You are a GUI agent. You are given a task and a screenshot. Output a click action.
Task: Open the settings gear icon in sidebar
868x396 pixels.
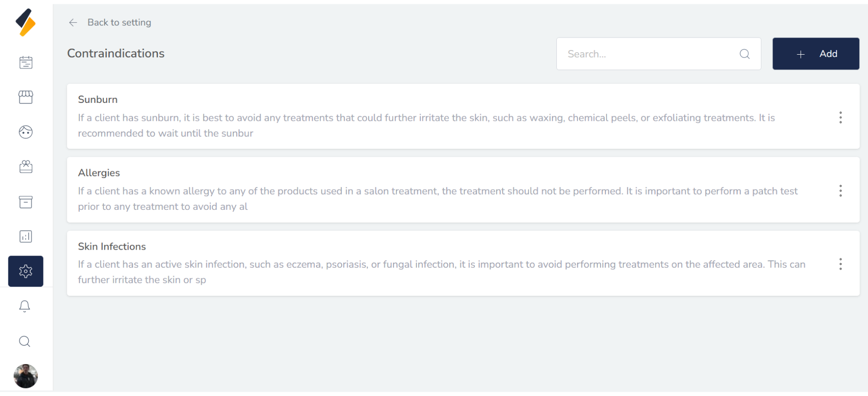tap(26, 271)
